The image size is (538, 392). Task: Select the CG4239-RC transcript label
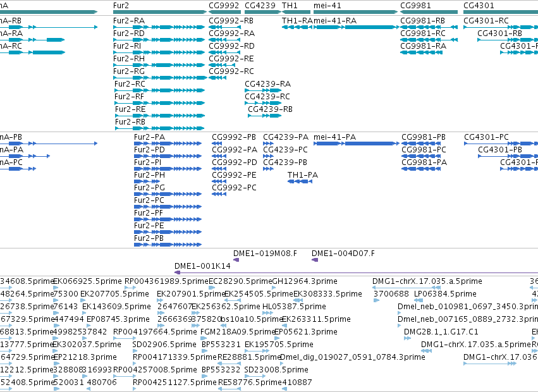pos(267,97)
